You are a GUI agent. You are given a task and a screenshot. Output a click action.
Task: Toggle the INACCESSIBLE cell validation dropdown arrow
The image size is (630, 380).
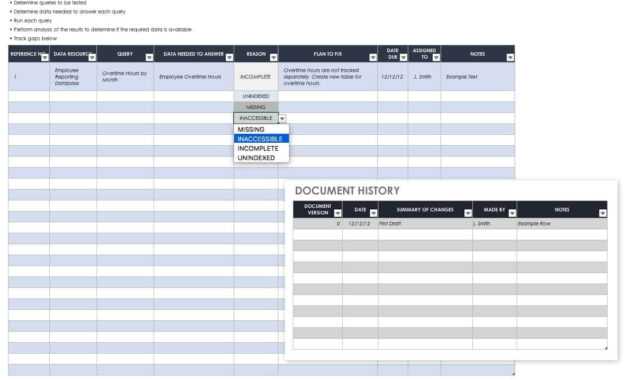(x=282, y=118)
